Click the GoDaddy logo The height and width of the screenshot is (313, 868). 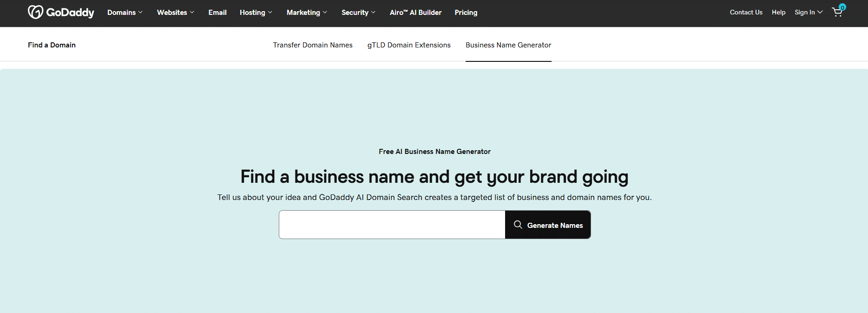[61, 12]
